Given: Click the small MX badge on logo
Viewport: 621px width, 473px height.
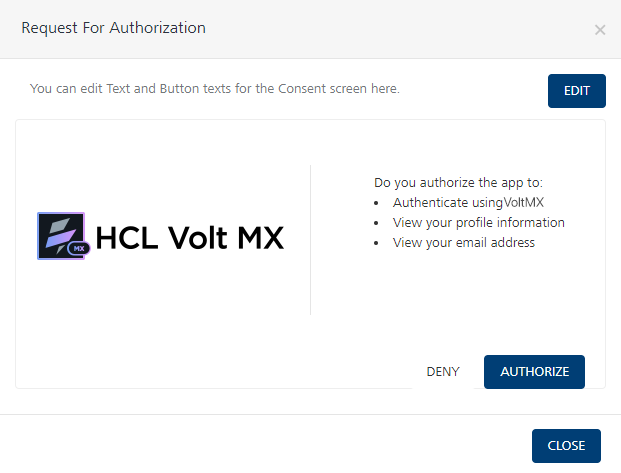Looking at the screenshot, I should point(79,247).
